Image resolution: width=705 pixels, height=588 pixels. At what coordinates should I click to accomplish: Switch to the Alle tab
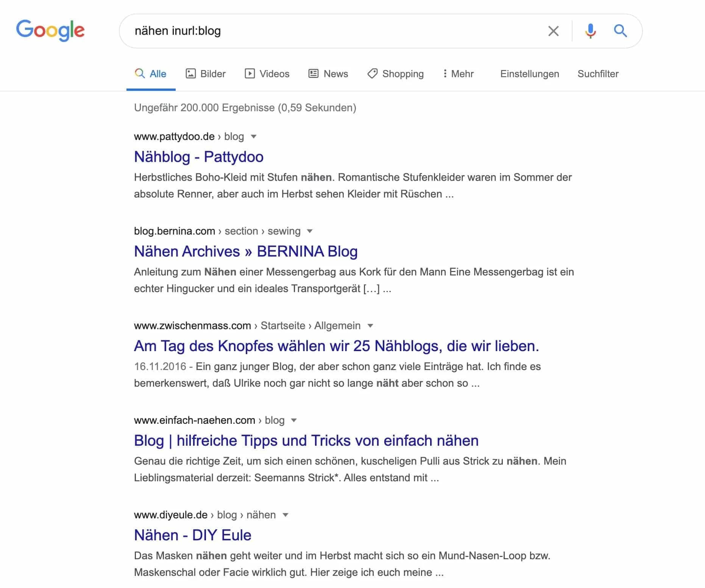[151, 73]
